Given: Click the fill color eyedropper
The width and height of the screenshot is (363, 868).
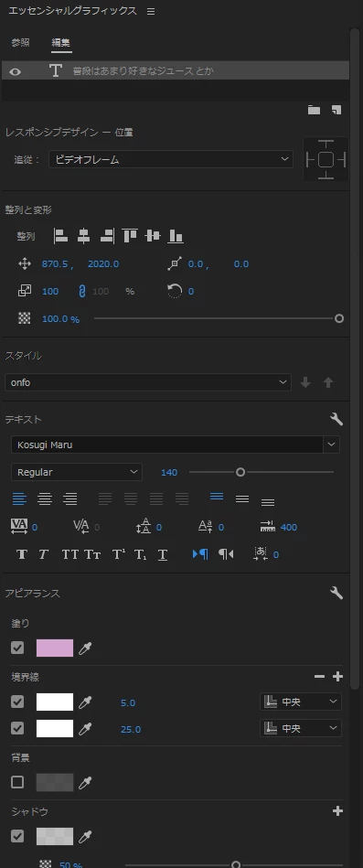Looking at the screenshot, I should point(85,648).
